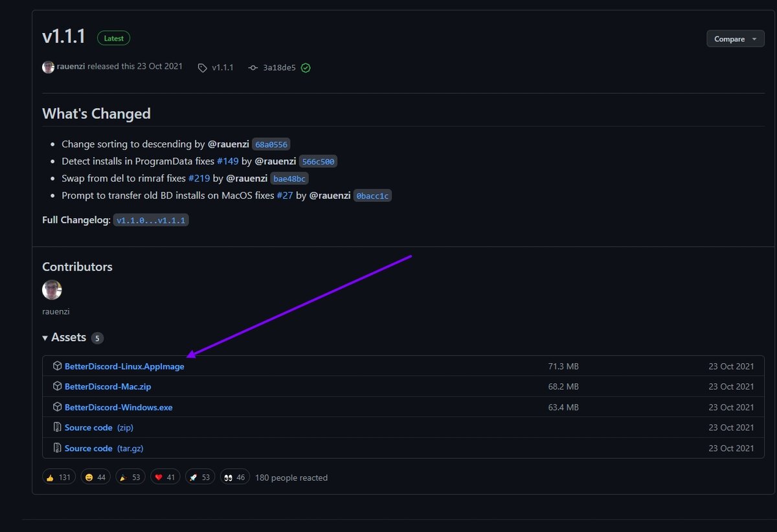Click package icon next to Windows.exe
This screenshot has width=777, height=532.
tap(57, 407)
